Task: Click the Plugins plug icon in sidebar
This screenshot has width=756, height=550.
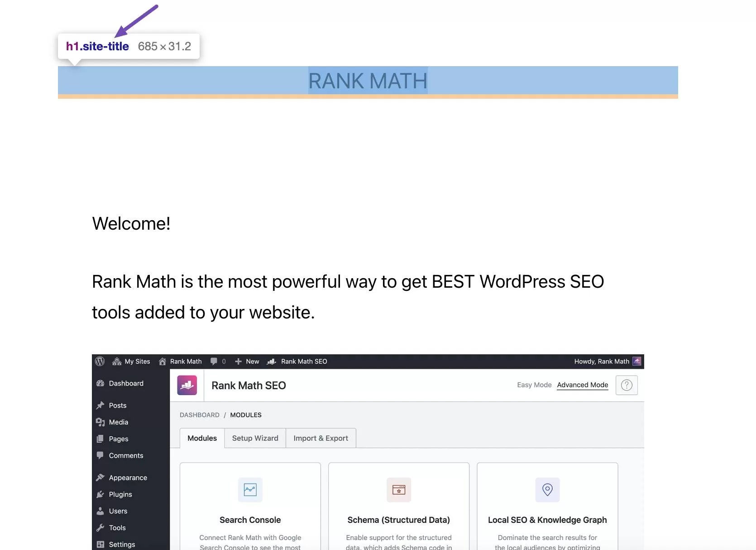Action: [x=100, y=494]
